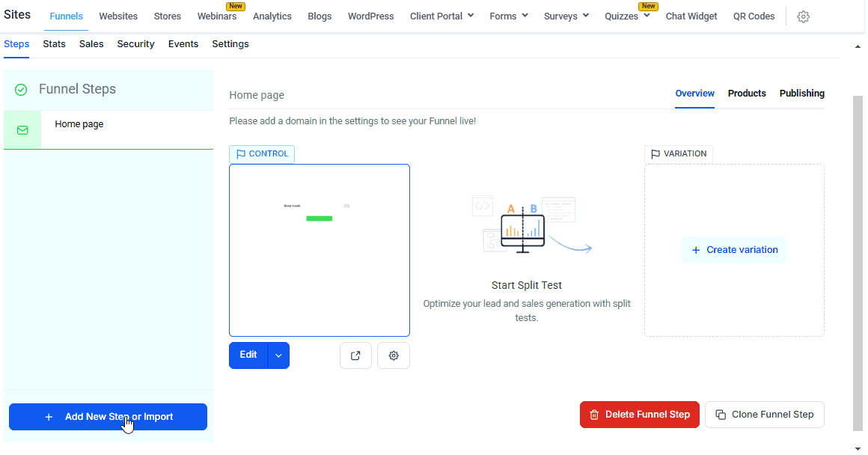Click the Sites heading
Screen dimensions: 868x455
(x=17, y=15)
